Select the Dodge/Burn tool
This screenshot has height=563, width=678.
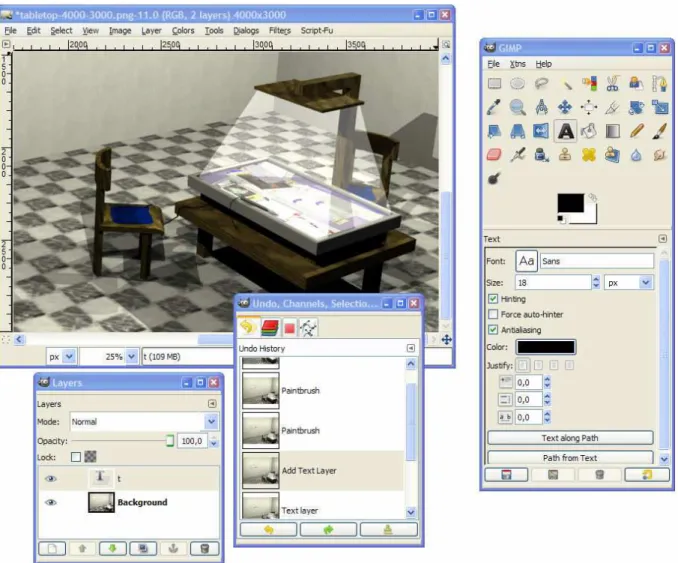494,178
